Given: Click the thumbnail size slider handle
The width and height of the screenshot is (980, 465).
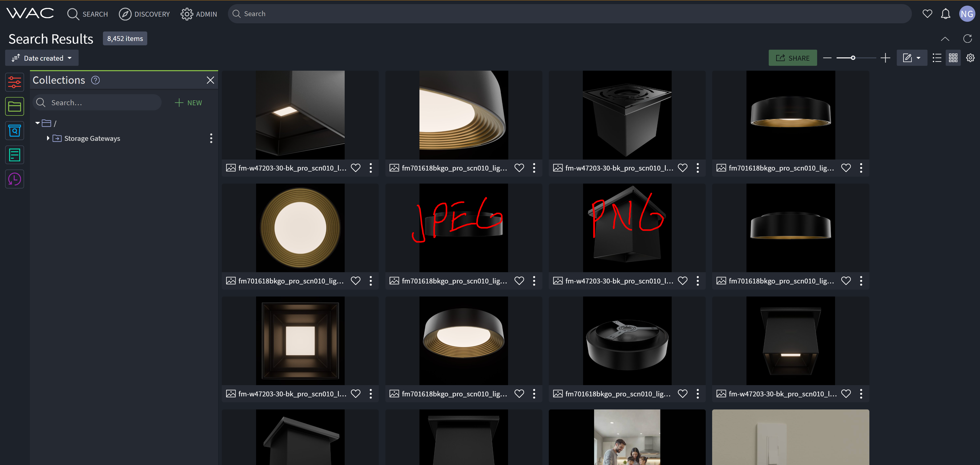Looking at the screenshot, I should point(852,58).
